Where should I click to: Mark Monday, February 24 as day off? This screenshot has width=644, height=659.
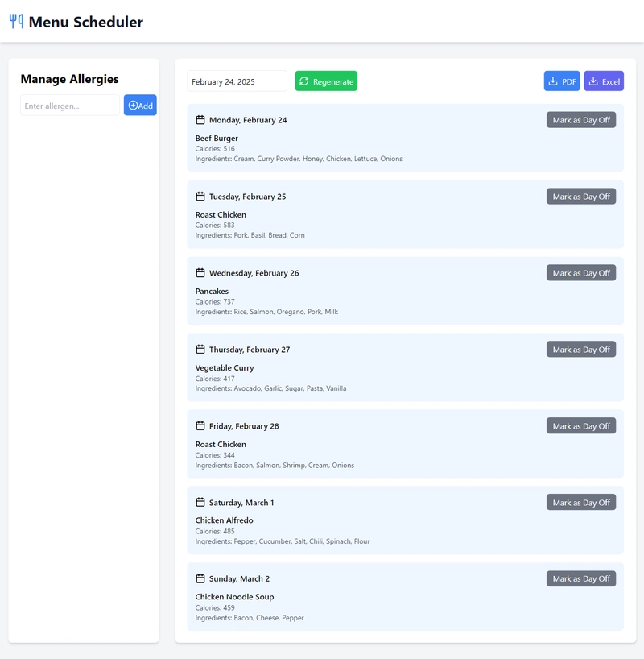581,120
